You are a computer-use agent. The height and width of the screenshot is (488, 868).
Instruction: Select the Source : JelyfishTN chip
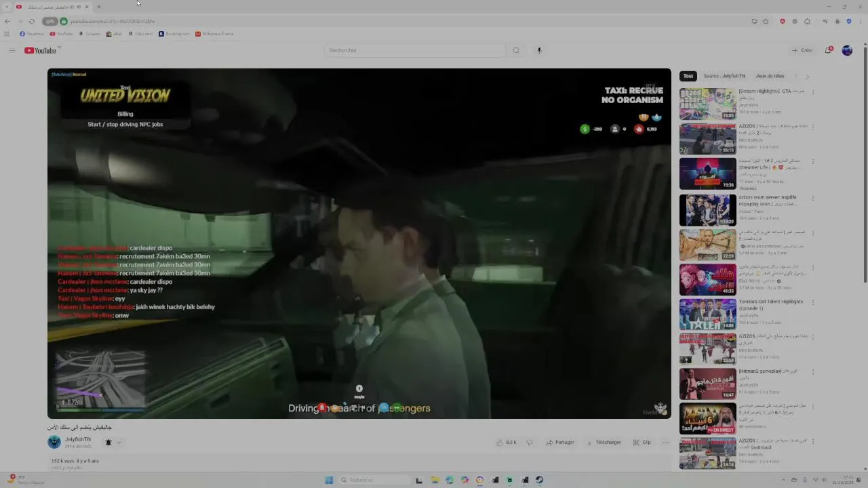click(x=724, y=76)
